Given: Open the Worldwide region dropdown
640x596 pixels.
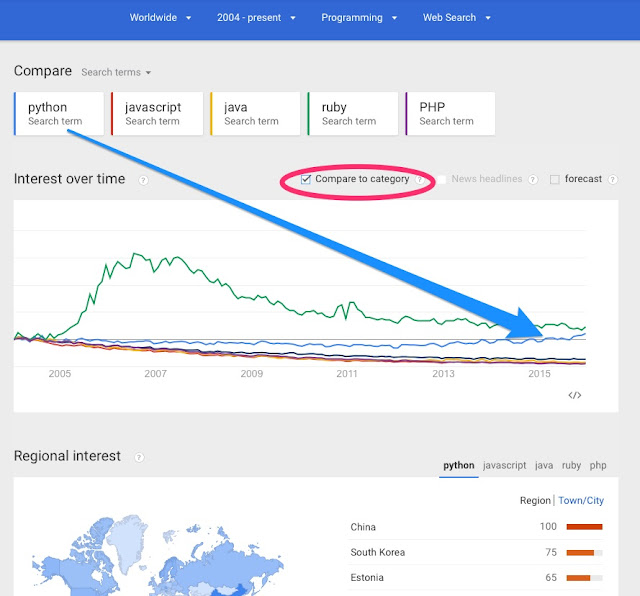Looking at the screenshot, I should tap(160, 18).
